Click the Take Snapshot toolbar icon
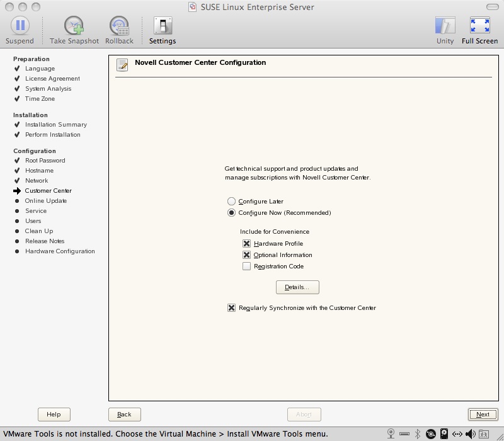The image size is (504, 441). tap(74, 25)
